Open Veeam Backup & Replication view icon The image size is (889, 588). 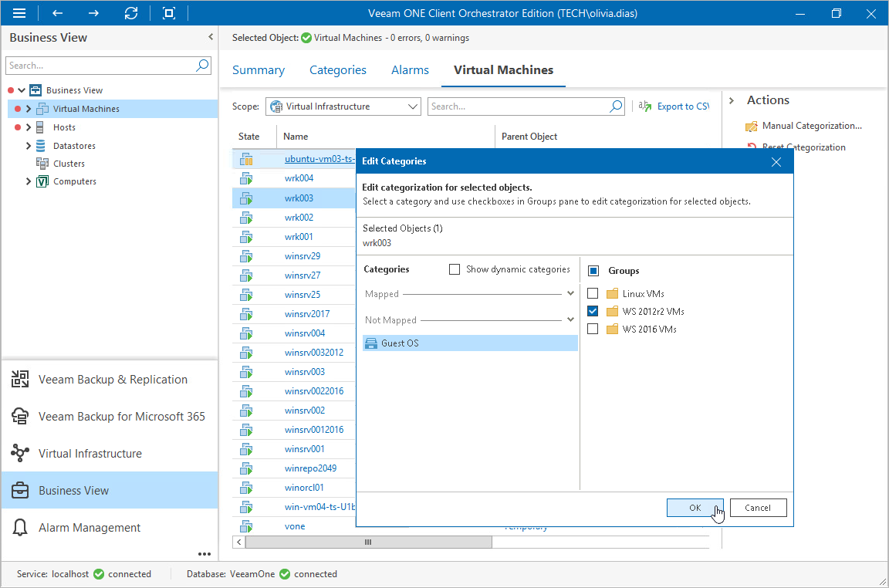[x=20, y=379]
